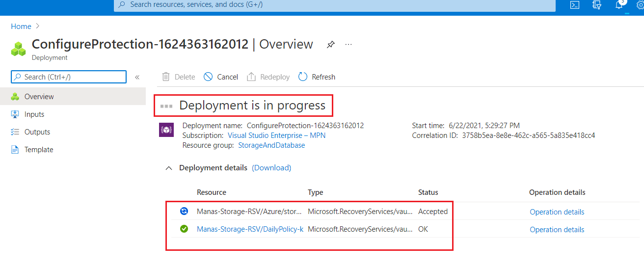Cancel the deployment in progress
This screenshot has width=644, height=268.
click(221, 77)
